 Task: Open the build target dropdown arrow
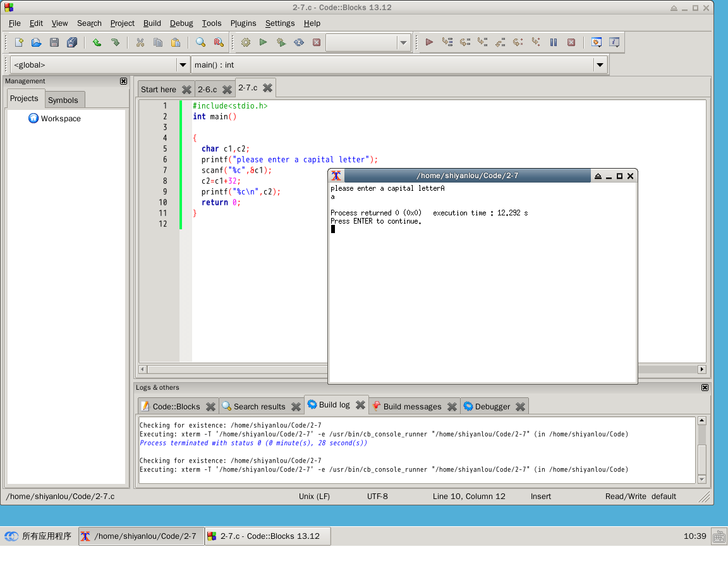click(x=403, y=43)
